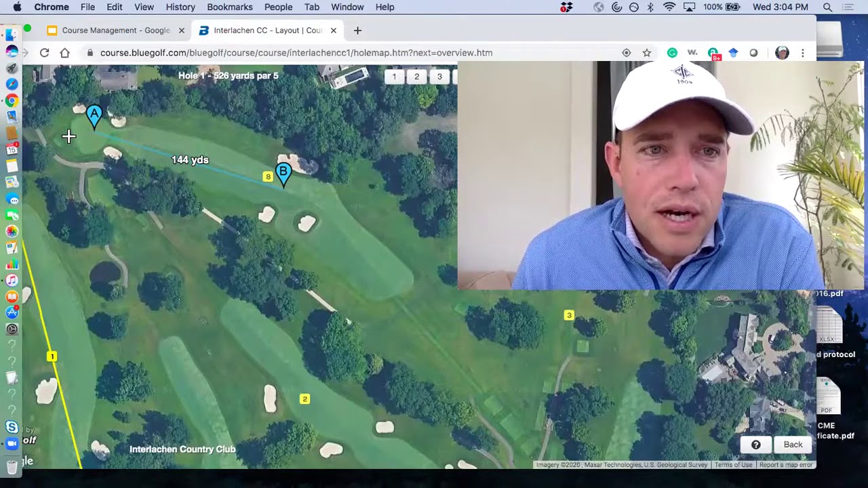The width and height of the screenshot is (868, 488).
Task: Select the yellow hole 8 marker
Action: 268,177
